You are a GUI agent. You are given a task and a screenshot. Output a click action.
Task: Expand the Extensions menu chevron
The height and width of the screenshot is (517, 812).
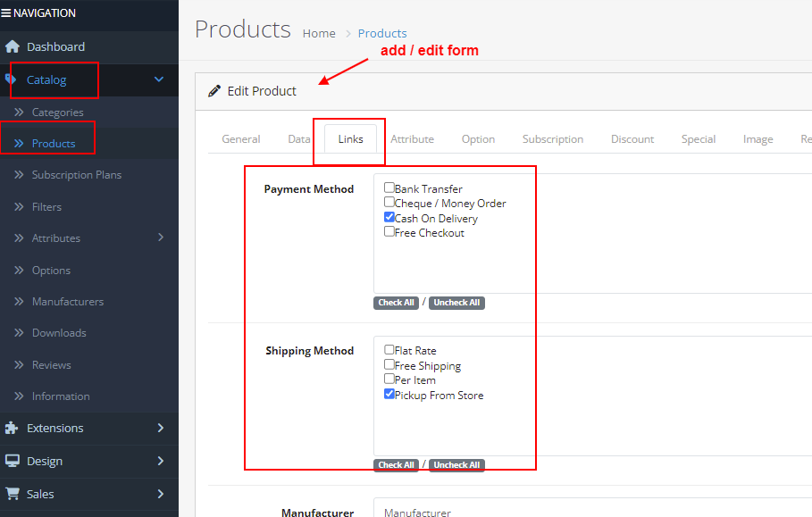point(161,428)
